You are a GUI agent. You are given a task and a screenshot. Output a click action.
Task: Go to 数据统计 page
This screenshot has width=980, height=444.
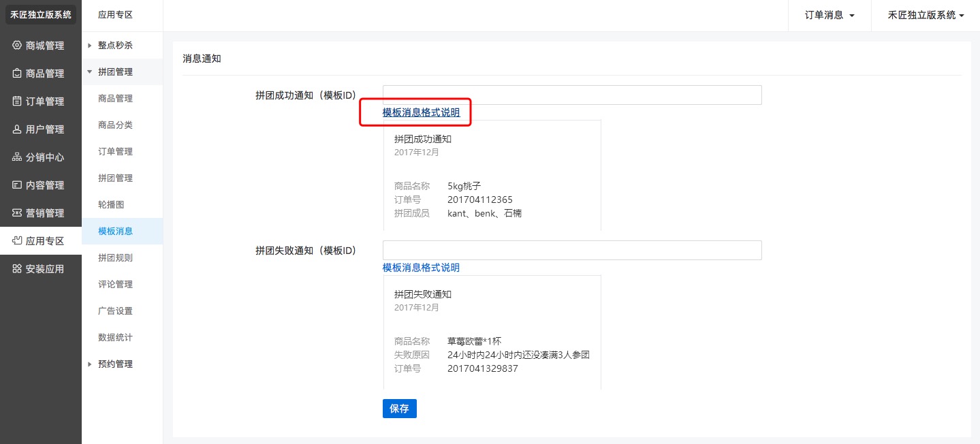click(x=115, y=337)
